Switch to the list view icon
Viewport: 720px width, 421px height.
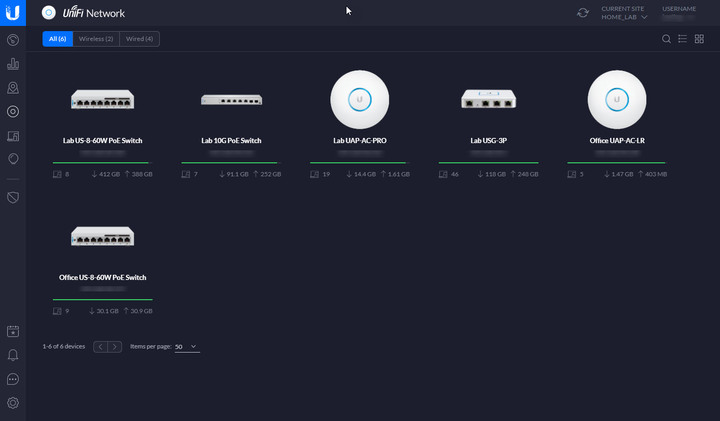click(682, 39)
